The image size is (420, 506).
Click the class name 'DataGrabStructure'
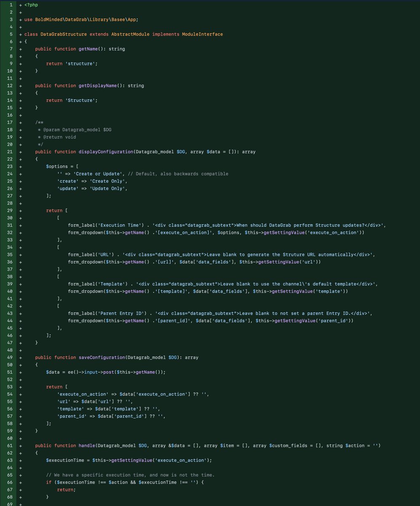pyautogui.click(x=64, y=34)
